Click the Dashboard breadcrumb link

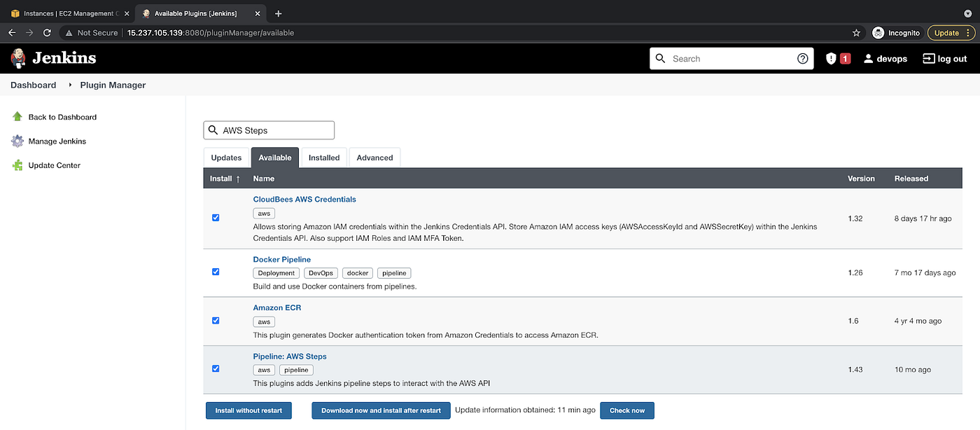point(33,85)
